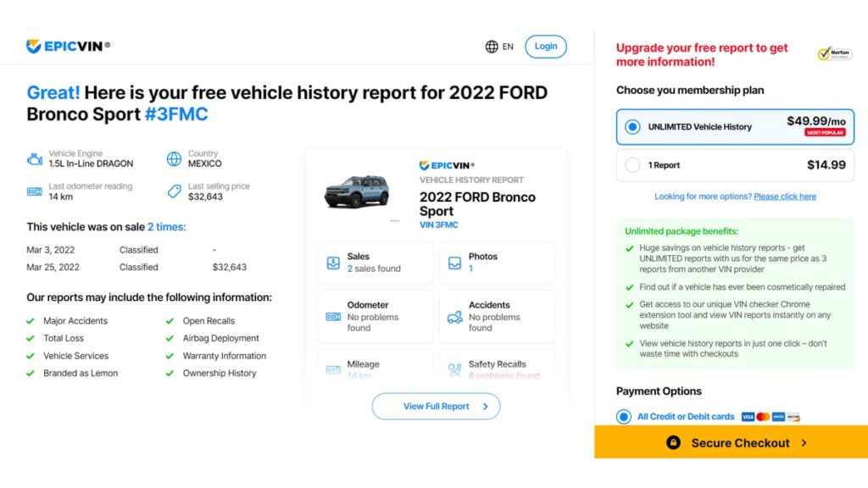
Task: Open the EN language selector
Action: click(508, 47)
